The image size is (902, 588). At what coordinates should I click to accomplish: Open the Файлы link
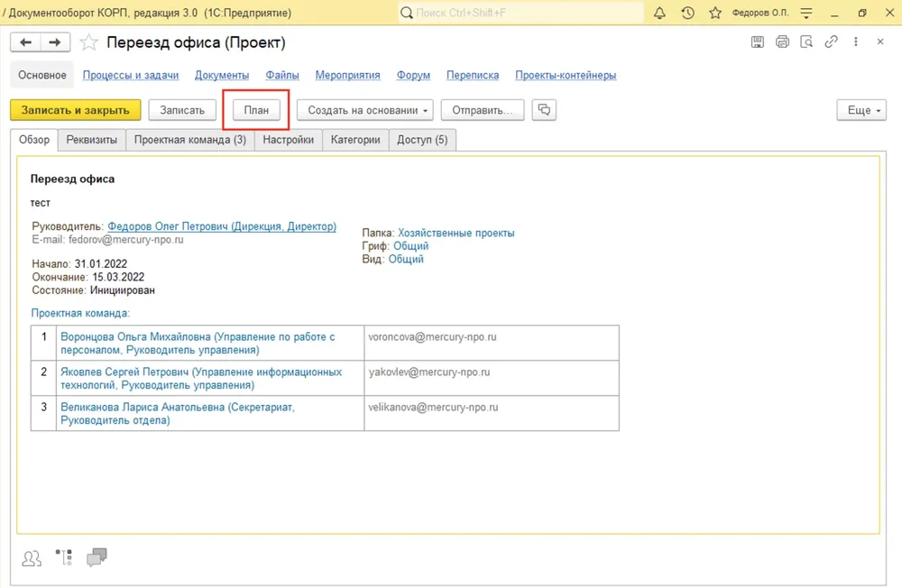281,75
